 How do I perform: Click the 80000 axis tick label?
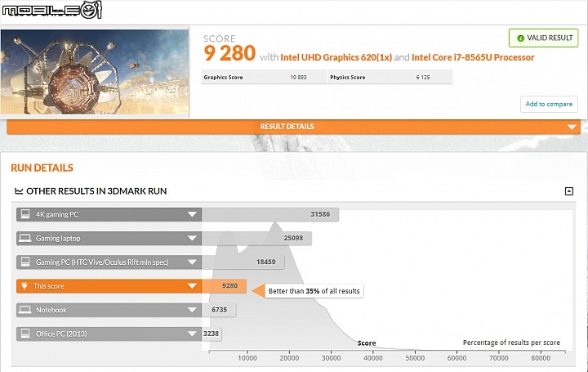(541, 358)
